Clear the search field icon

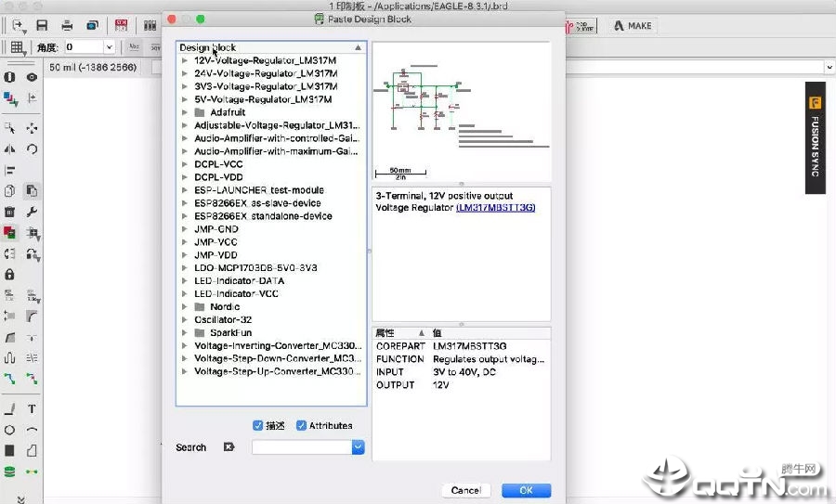[x=229, y=447]
